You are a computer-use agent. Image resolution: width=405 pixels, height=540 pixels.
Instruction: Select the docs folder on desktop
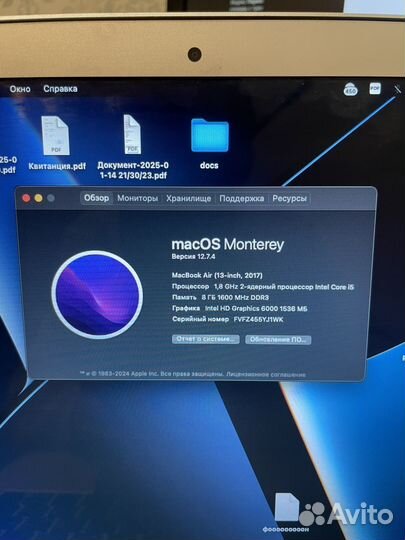(x=209, y=144)
